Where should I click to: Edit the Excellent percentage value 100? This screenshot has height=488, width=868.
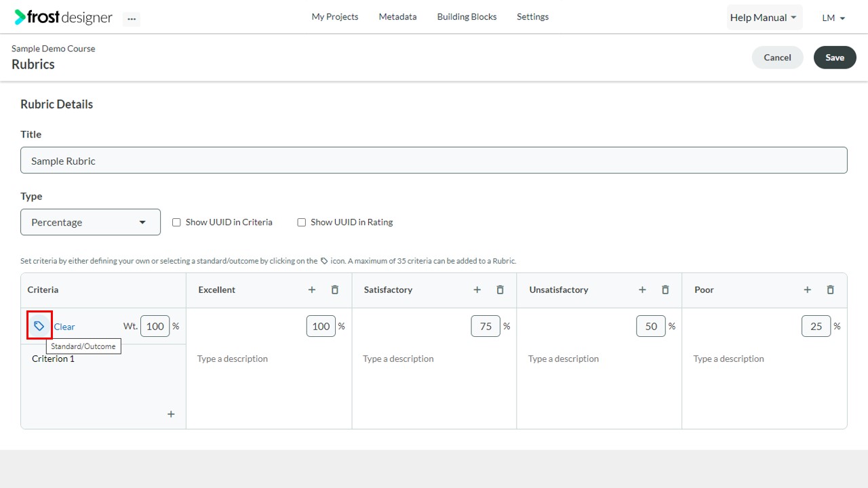(x=321, y=326)
